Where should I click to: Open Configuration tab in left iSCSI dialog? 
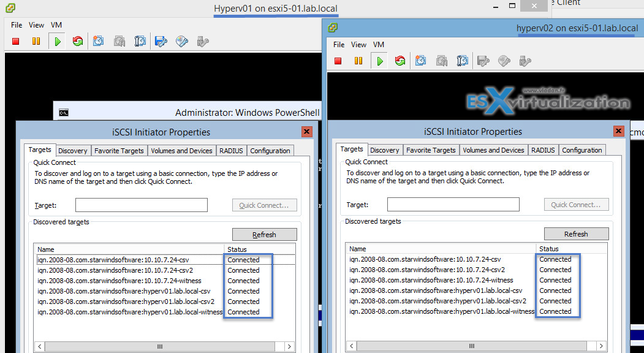[x=270, y=151]
